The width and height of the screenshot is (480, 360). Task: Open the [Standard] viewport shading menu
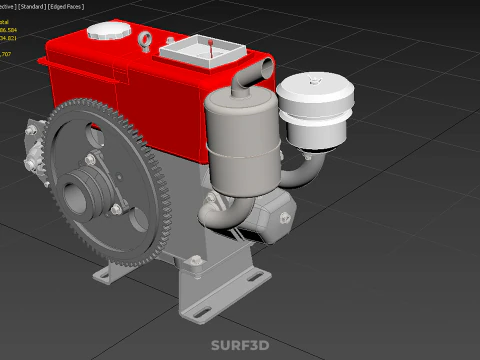32,7
